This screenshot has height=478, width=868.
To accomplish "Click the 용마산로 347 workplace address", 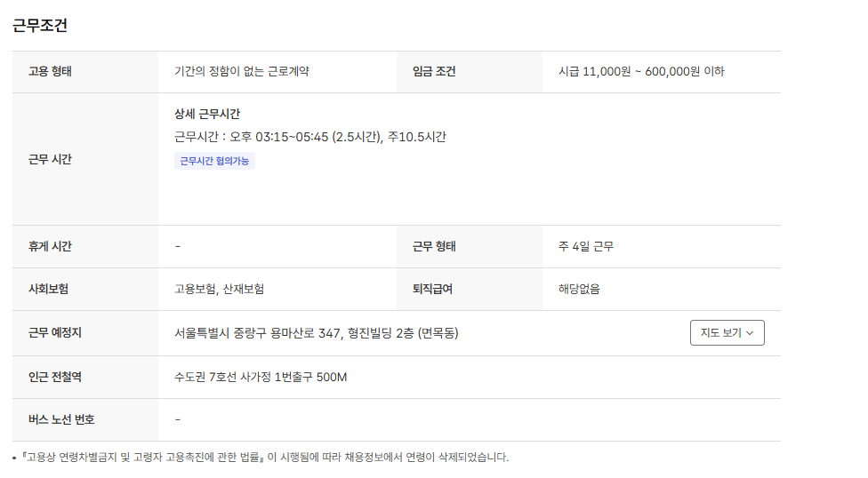I will (x=316, y=333).
